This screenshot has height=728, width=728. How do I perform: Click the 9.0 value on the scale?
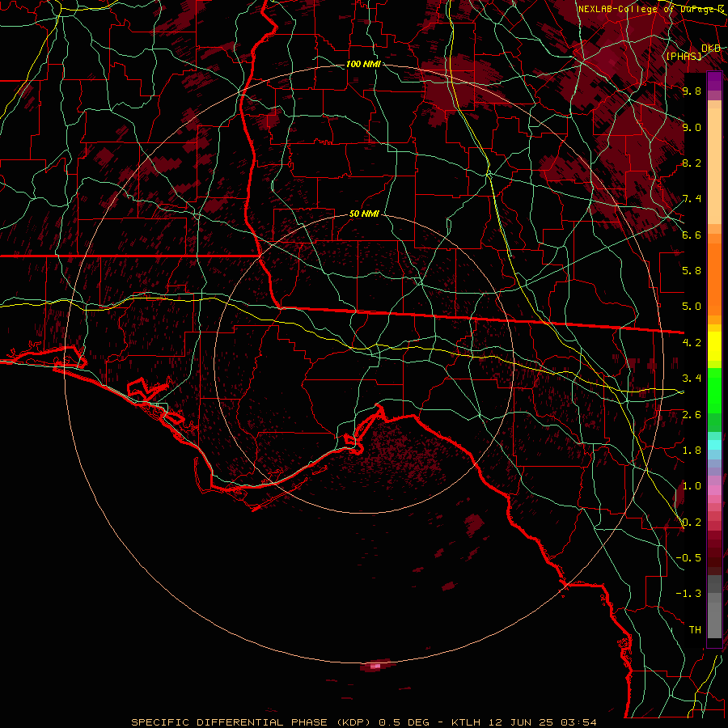tap(692, 127)
